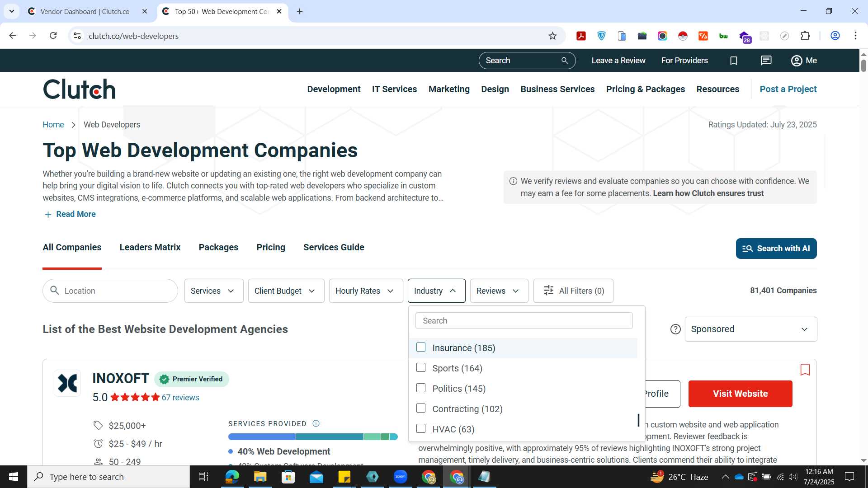Click the Industry dropdown list scrollbar
The height and width of the screenshot is (488, 868).
click(x=638, y=420)
